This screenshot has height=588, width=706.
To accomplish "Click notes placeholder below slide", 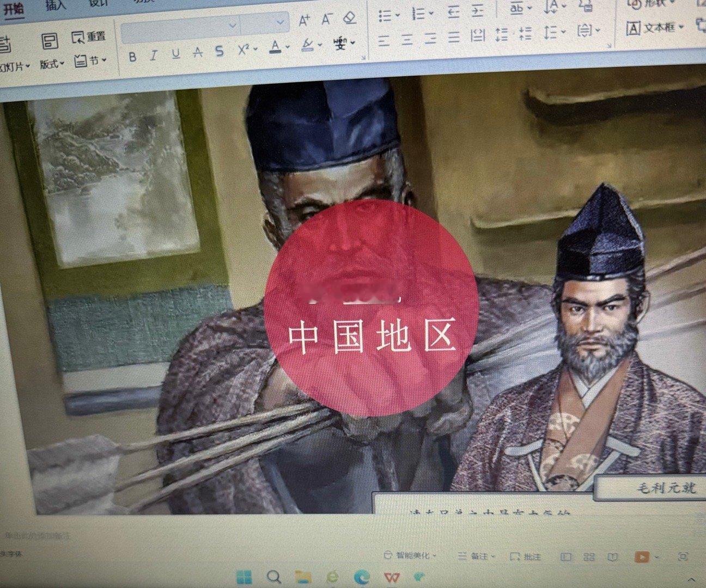I will coord(38,536).
